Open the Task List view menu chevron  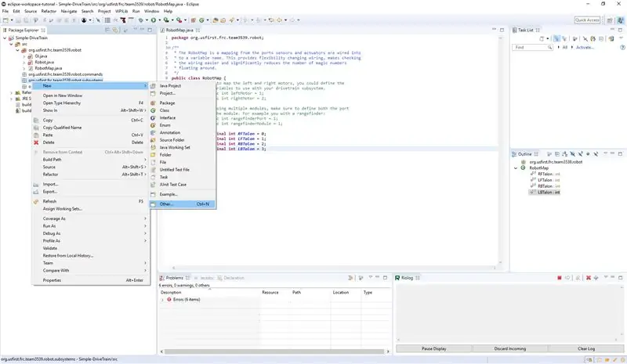621,38
